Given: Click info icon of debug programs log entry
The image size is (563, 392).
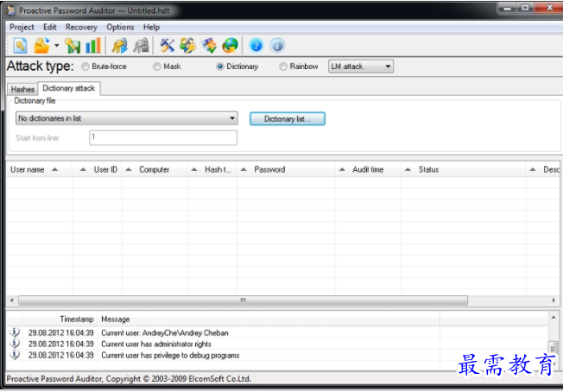Looking at the screenshot, I should click(15, 355).
